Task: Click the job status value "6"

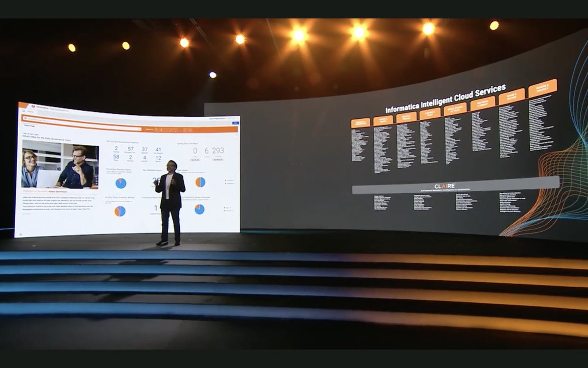Action: (206, 151)
